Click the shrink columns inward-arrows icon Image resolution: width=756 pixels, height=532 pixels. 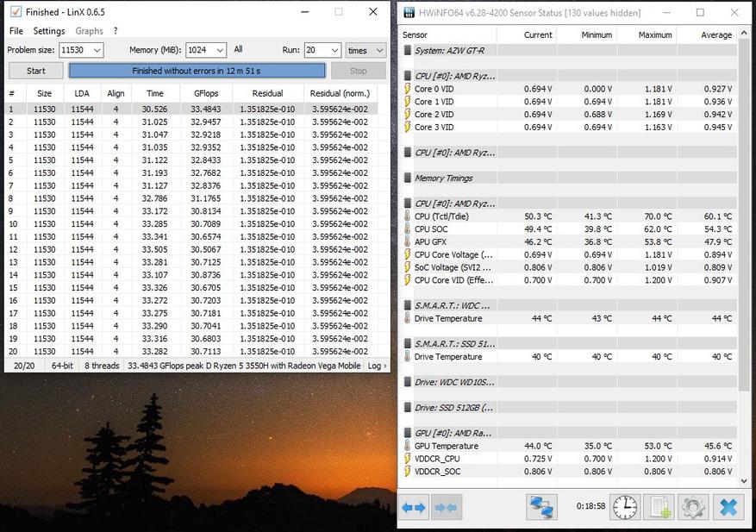pos(446,508)
